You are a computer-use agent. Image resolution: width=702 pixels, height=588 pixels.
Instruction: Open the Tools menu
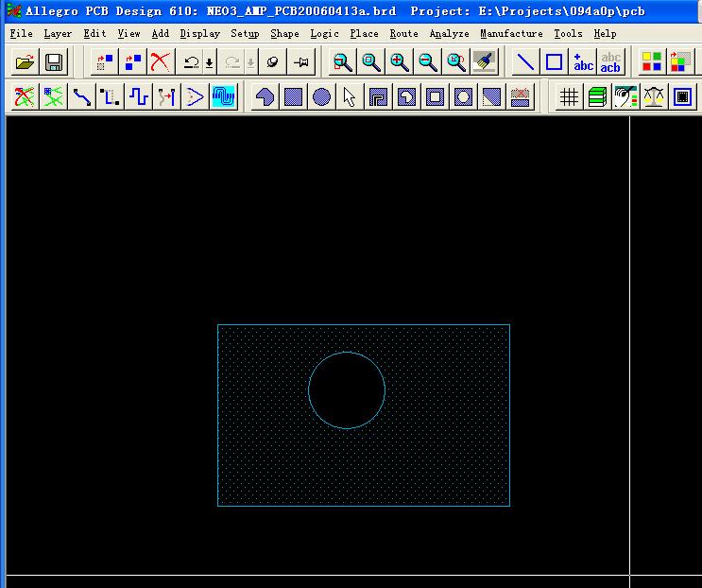tap(568, 34)
